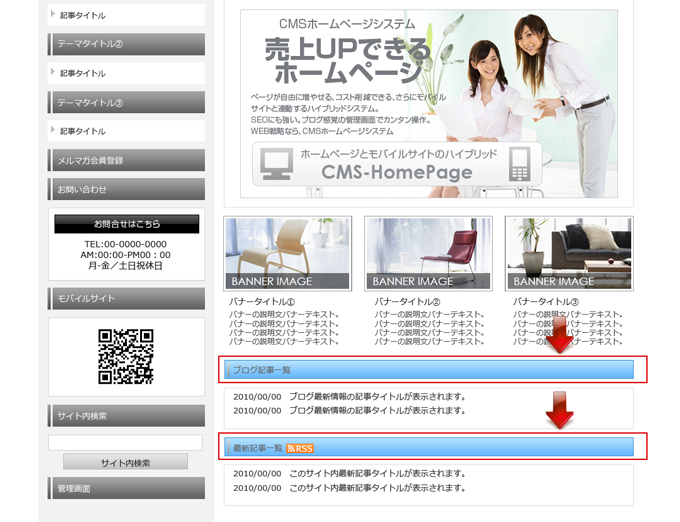Open the テーマタイトル② sidebar section
680x522 pixels.
click(126, 44)
